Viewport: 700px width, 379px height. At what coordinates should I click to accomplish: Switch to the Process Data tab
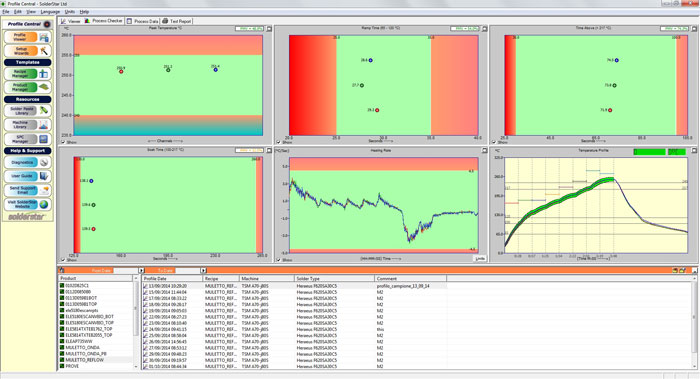(143, 21)
